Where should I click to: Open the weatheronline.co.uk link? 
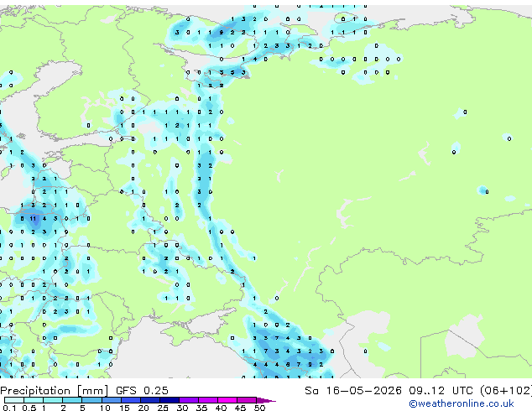click(x=462, y=403)
